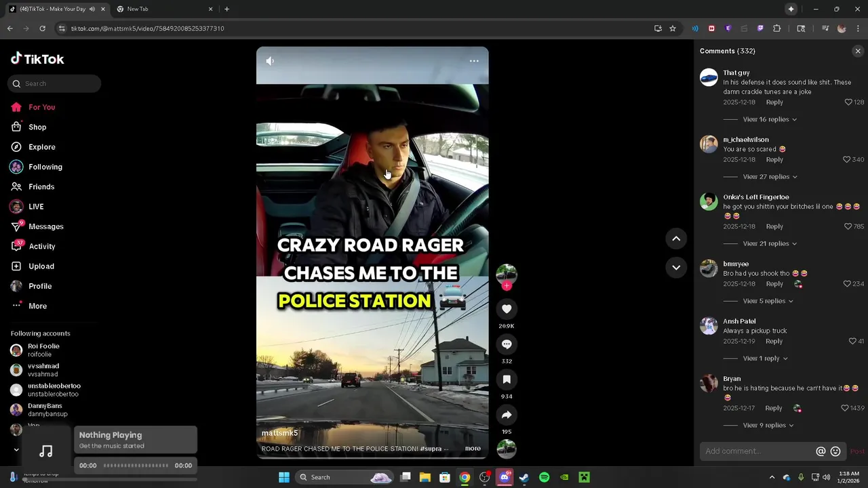This screenshot has width=868, height=488.
Task: Show hidden system tray icons
Action: (772, 477)
